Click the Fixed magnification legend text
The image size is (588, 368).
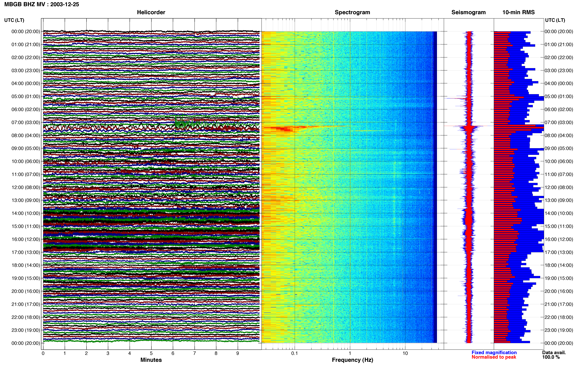[x=494, y=353]
